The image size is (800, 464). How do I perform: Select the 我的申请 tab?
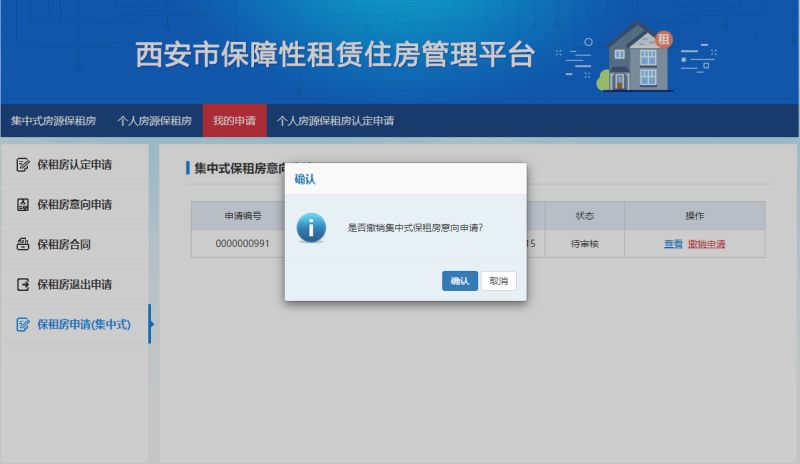click(234, 121)
